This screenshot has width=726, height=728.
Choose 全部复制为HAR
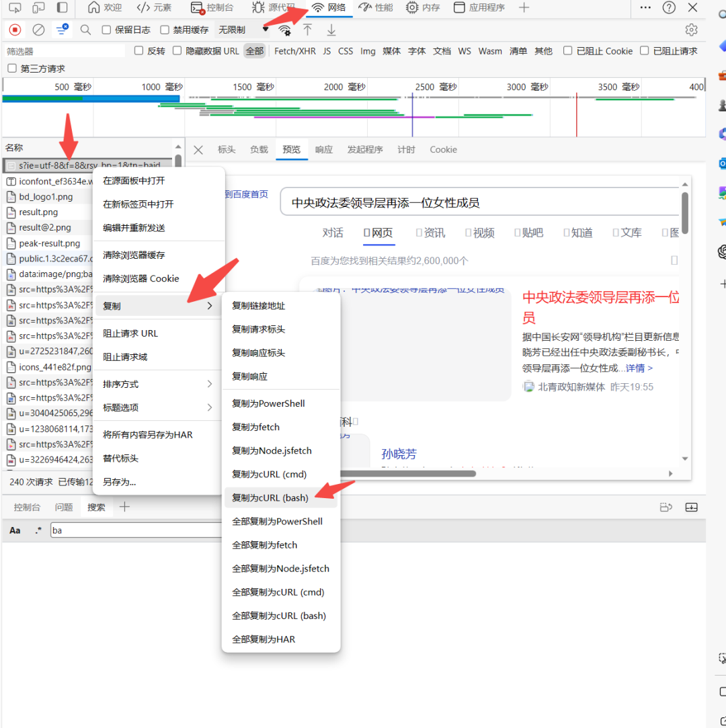pyautogui.click(x=280, y=639)
